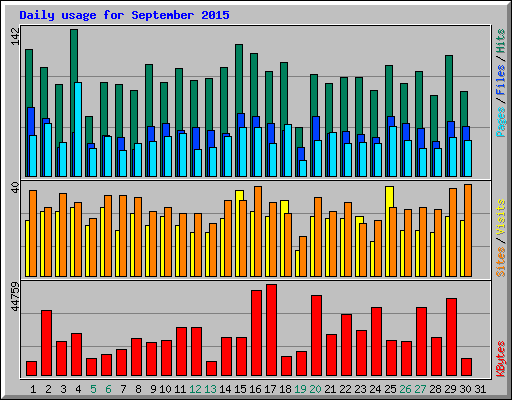Click the "Visits" legend label
The image size is (512, 400).
pos(501,218)
